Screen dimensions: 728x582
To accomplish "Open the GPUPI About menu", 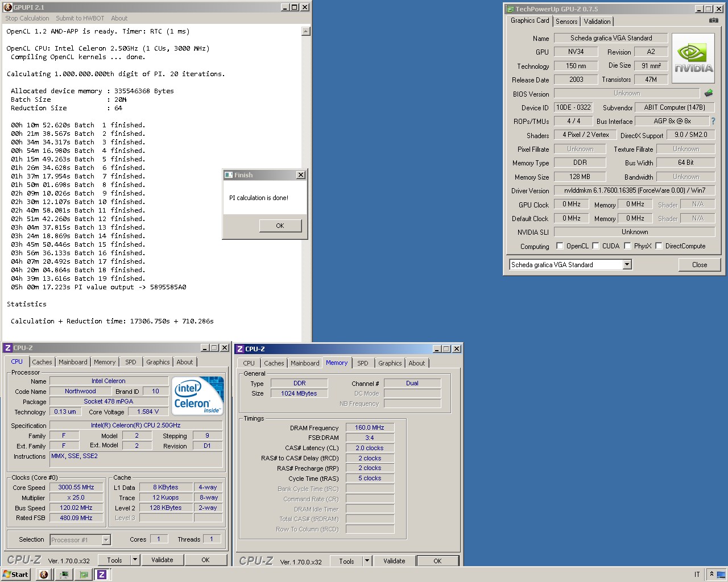I will [119, 18].
